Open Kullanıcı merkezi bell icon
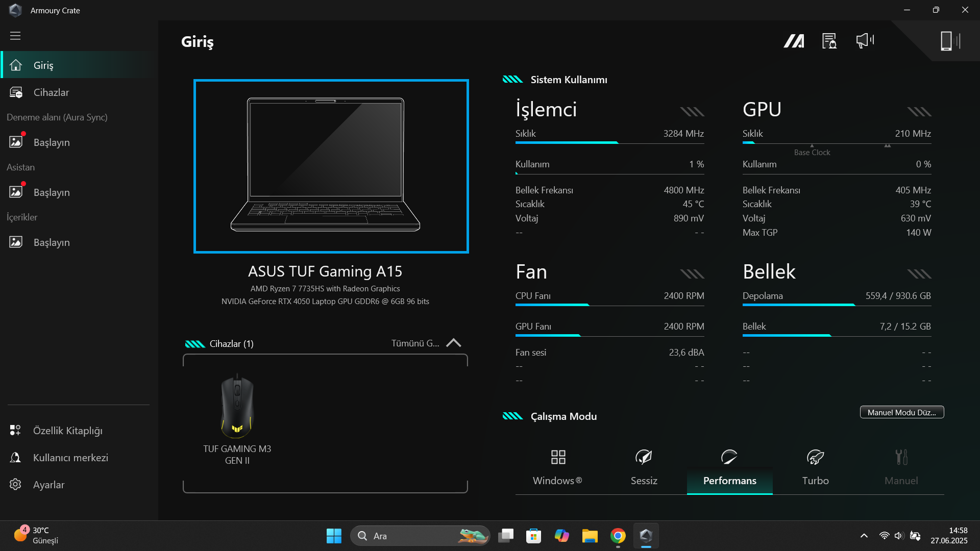The height and width of the screenshot is (551, 980). coord(15,458)
